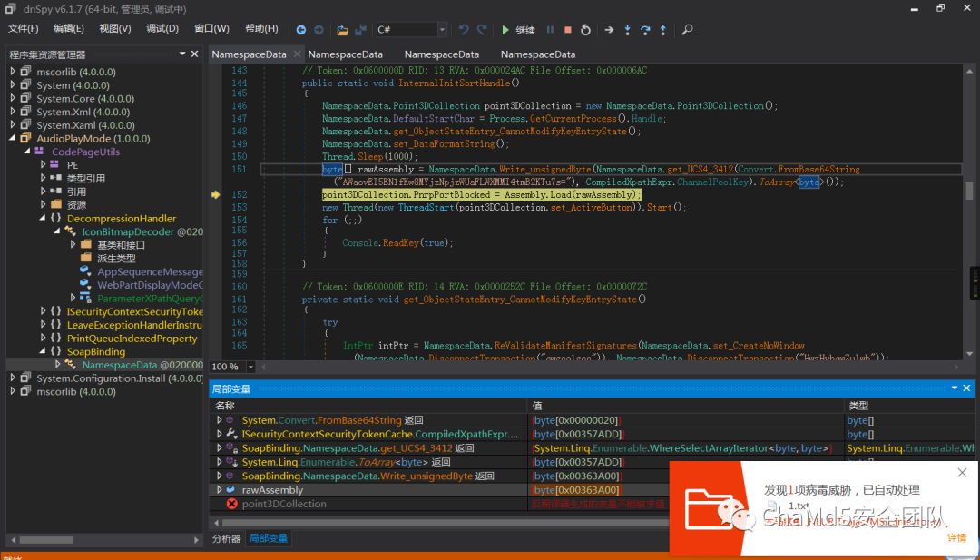Image resolution: width=980 pixels, height=560 pixels.
Task: Open 详情 link in threat notification
Action: pyautogui.click(x=957, y=537)
